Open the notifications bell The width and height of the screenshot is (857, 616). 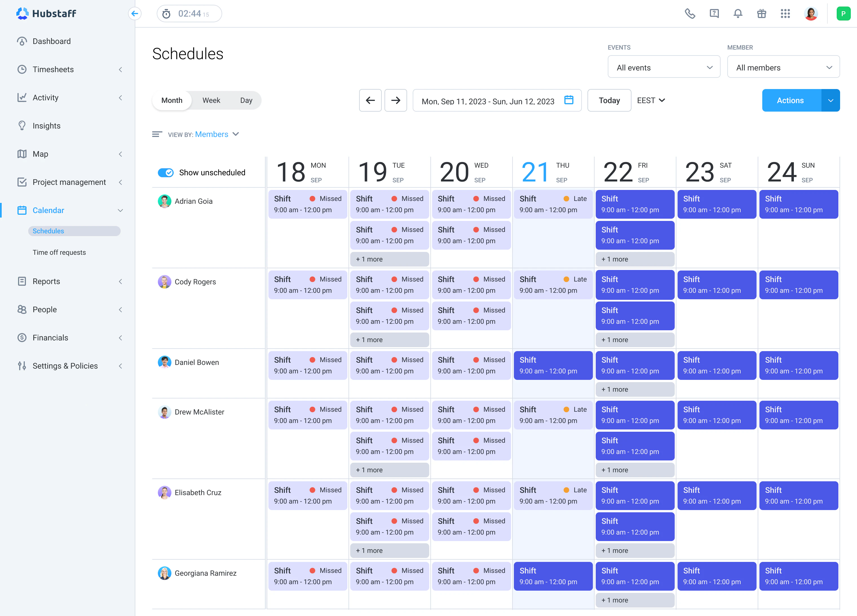[737, 14]
